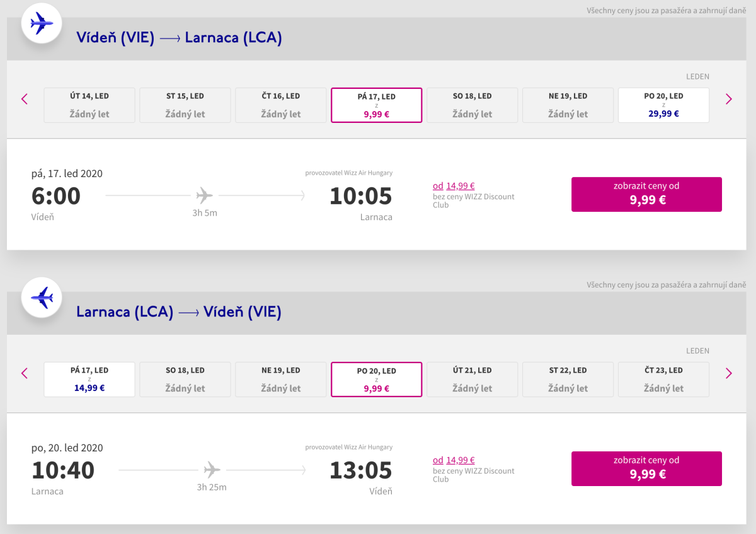Click plane icon on Larnaca–Vídeň flight duration

212,470
